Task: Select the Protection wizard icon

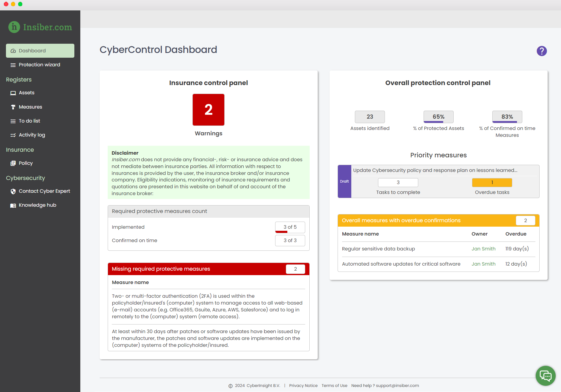Action: click(12, 65)
